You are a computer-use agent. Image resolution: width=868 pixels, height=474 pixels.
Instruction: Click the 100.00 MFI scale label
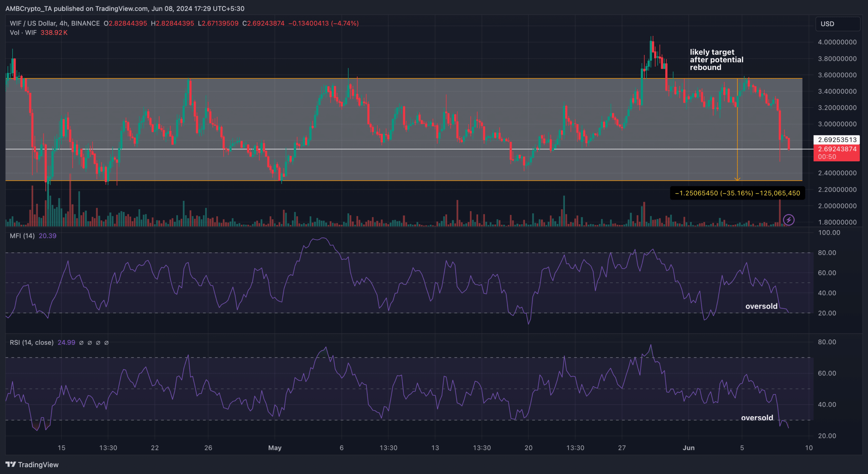[829, 233]
